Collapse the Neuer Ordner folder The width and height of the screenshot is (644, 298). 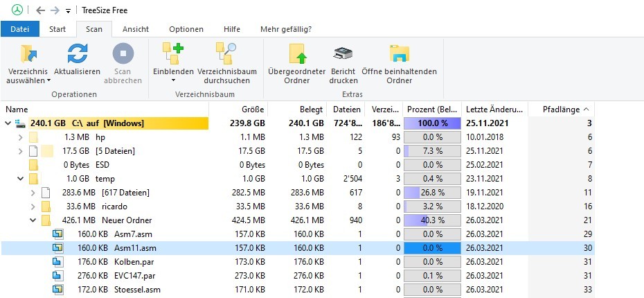pos(33,220)
